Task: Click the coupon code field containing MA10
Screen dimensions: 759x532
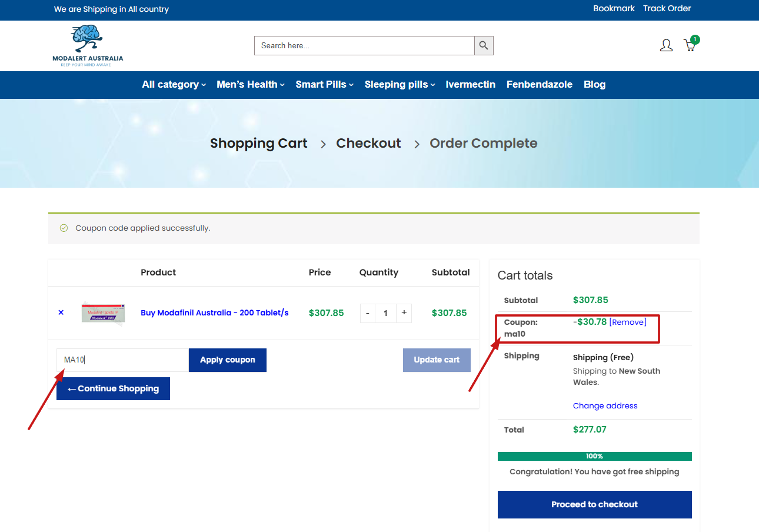Action: [122, 360]
